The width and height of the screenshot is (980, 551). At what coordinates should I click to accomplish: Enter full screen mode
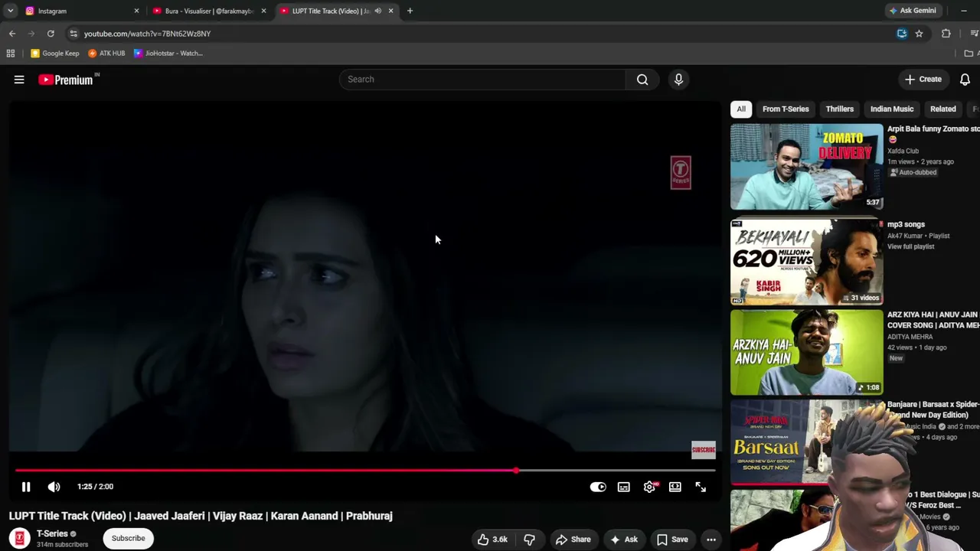tap(701, 487)
